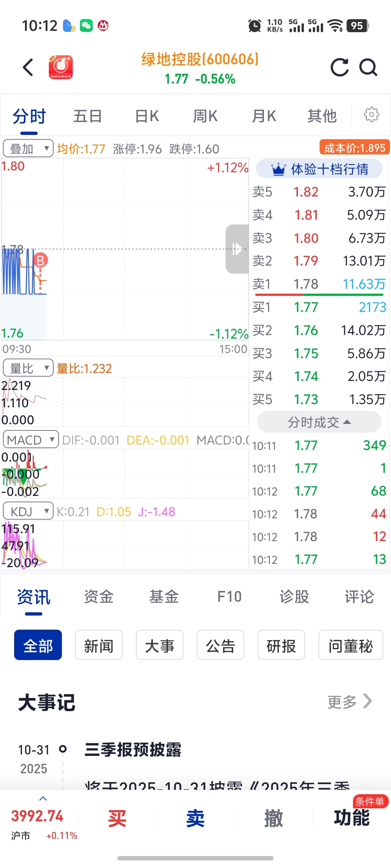Image resolution: width=391 pixels, height=868 pixels.
Task: Tap 买 buy button
Action: (117, 819)
